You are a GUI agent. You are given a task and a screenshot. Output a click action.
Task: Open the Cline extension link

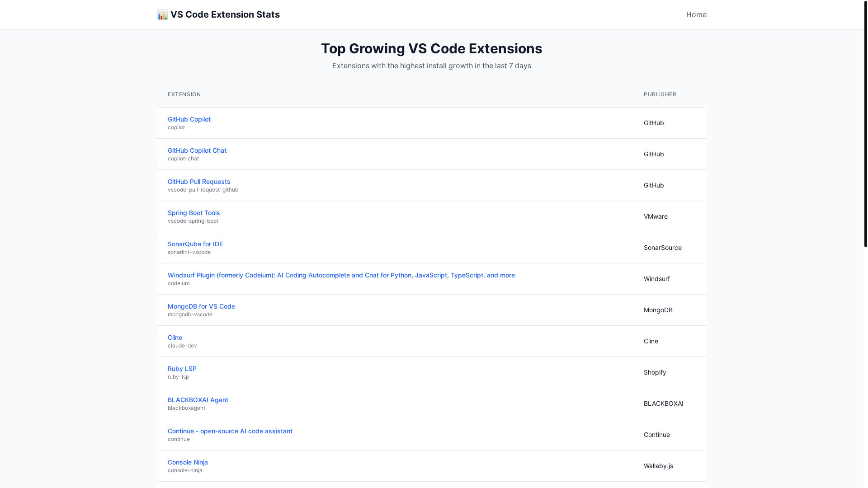coord(175,338)
